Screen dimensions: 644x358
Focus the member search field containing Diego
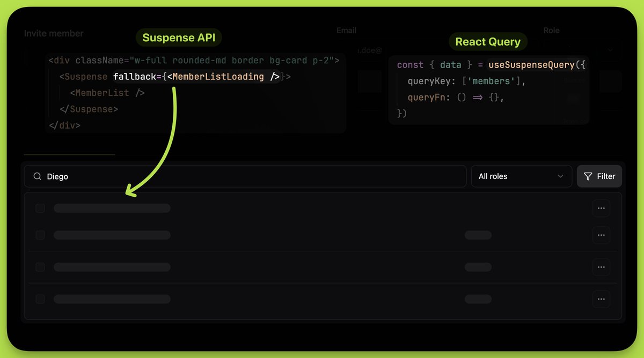coord(245,176)
